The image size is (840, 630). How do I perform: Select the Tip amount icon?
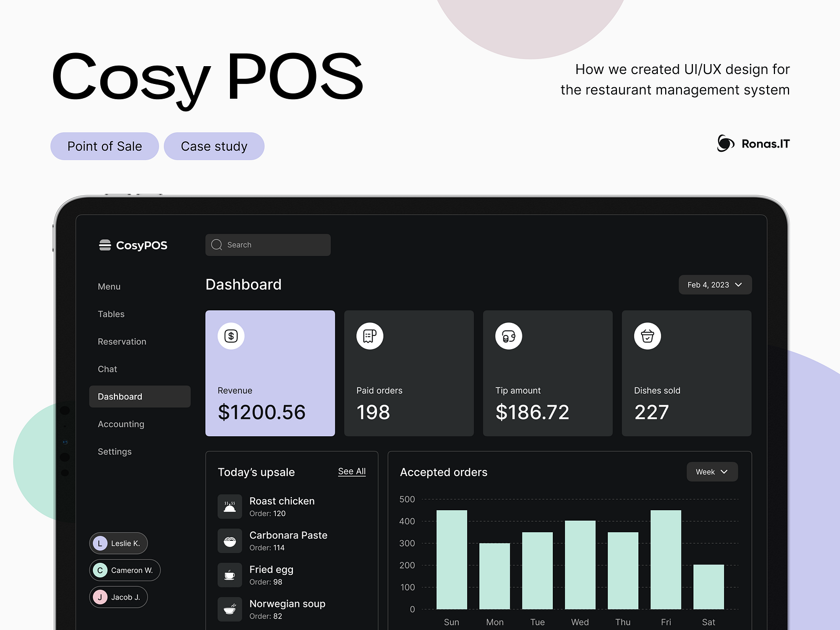[508, 336]
